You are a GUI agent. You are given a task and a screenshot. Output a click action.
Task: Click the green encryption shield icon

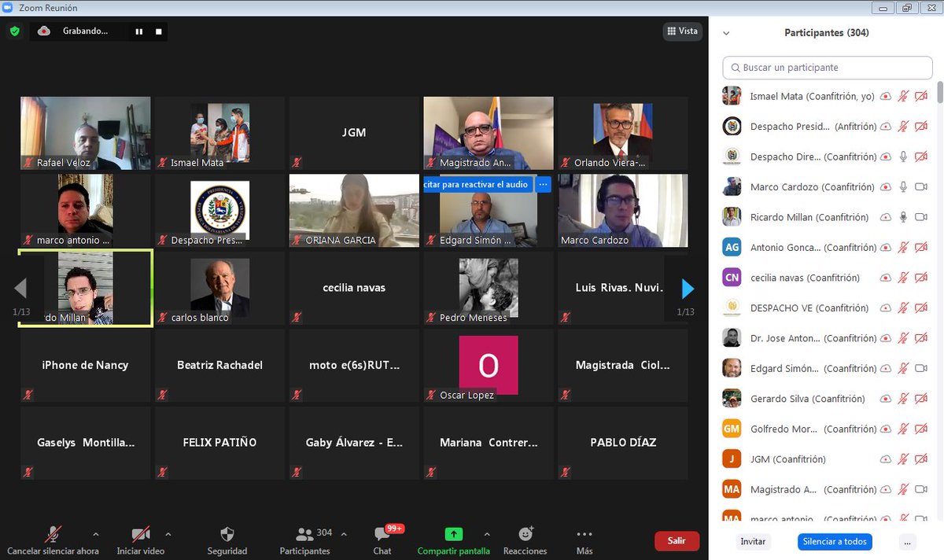coord(14,31)
